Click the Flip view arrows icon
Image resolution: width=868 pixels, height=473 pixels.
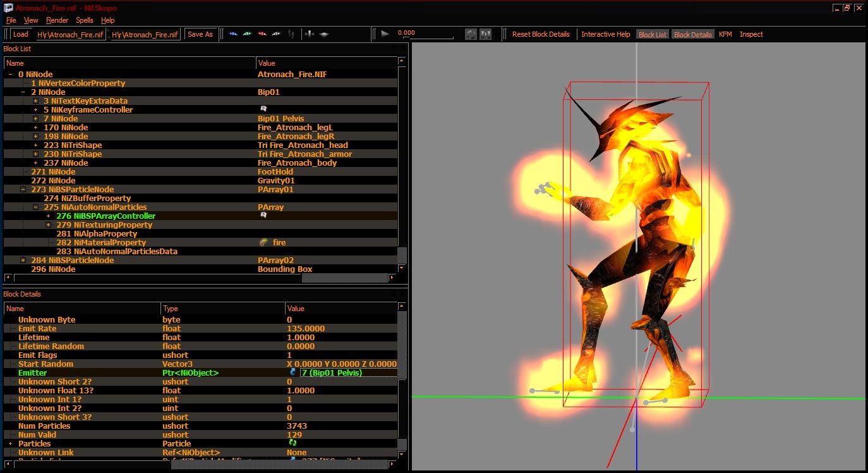click(310, 34)
